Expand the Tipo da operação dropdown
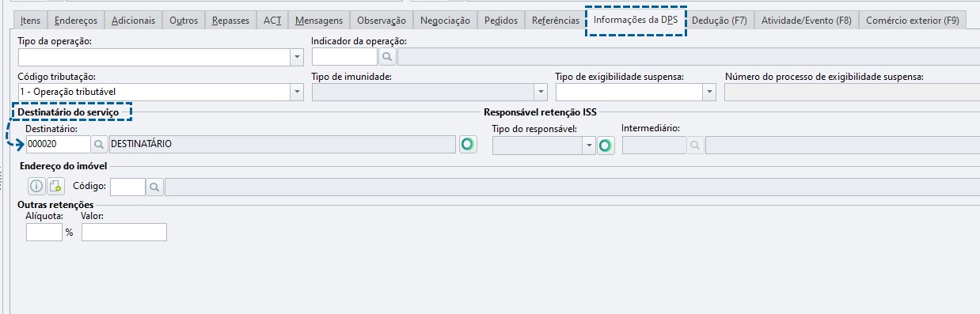 pos(297,57)
